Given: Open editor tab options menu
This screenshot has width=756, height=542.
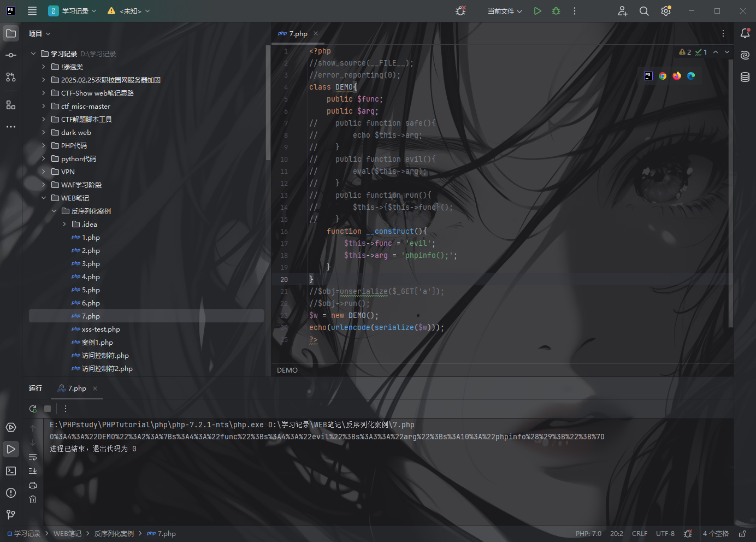Looking at the screenshot, I should (723, 33).
